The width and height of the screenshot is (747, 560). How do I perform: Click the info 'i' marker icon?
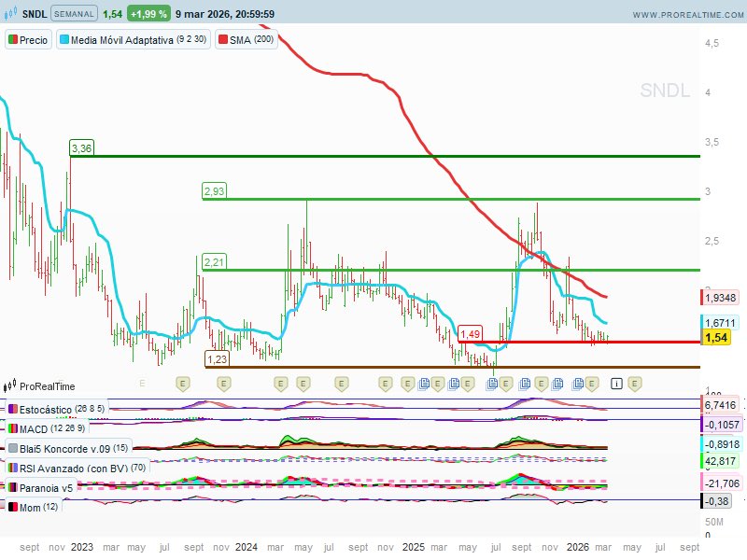pyautogui.click(x=616, y=384)
